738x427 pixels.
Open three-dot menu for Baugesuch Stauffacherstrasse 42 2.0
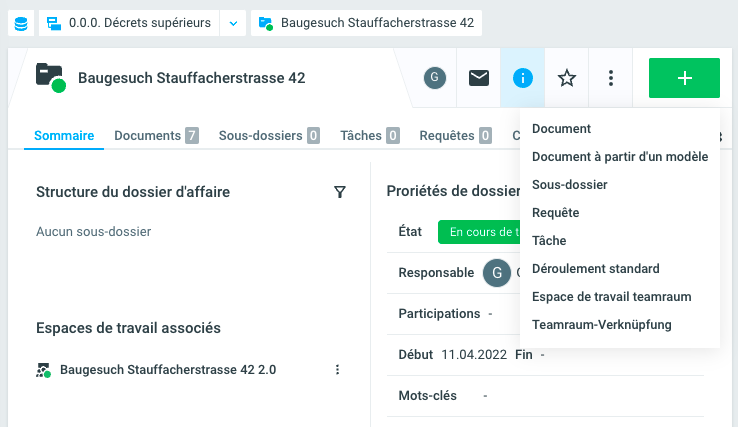click(337, 370)
